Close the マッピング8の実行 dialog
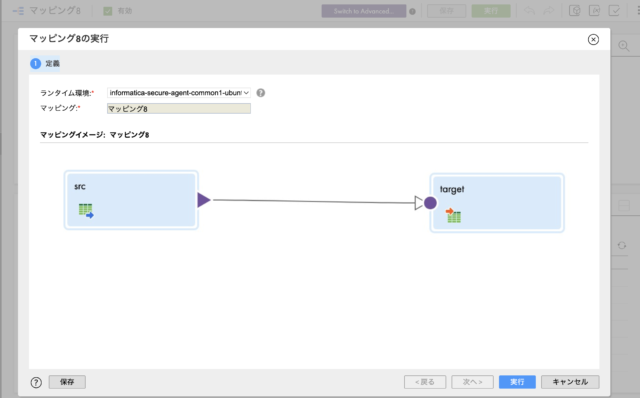Image resolution: width=640 pixels, height=398 pixels. click(593, 40)
